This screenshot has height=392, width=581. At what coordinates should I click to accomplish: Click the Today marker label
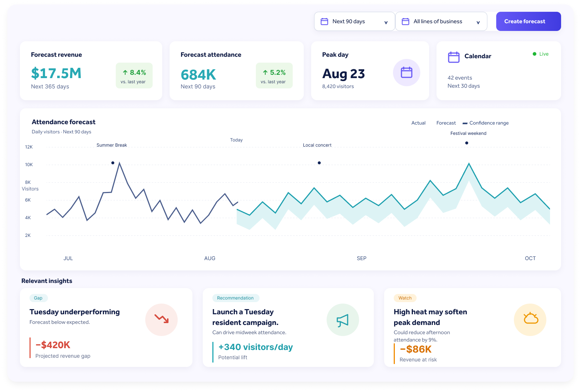pos(236,140)
